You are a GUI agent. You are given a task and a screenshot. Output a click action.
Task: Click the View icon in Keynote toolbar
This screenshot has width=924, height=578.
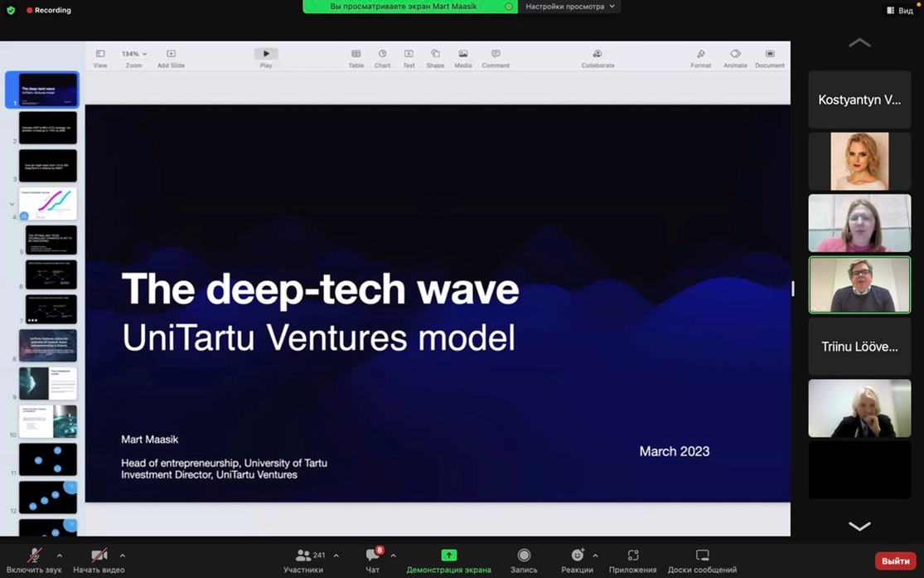(100, 54)
